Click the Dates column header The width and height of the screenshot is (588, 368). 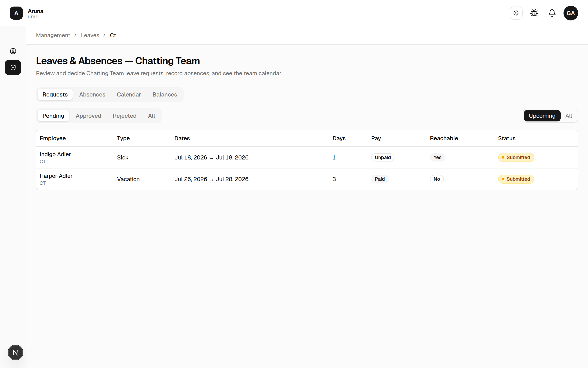tap(182, 138)
